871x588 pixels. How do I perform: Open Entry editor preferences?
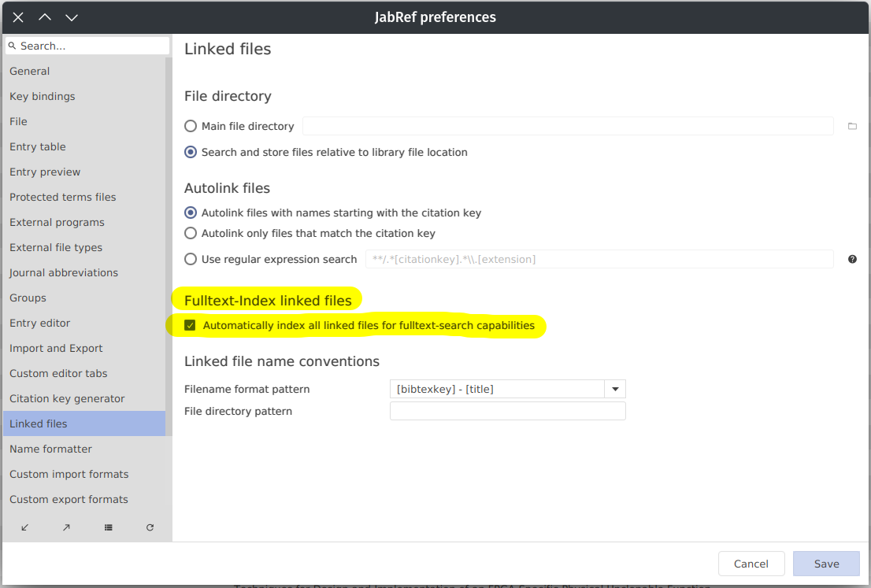coord(84,323)
